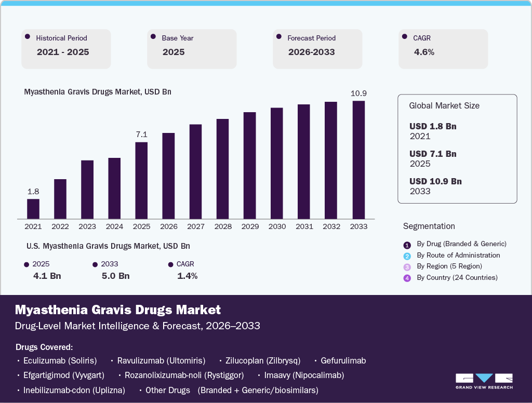Click the 2028 bar in the chart

(x=222, y=169)
